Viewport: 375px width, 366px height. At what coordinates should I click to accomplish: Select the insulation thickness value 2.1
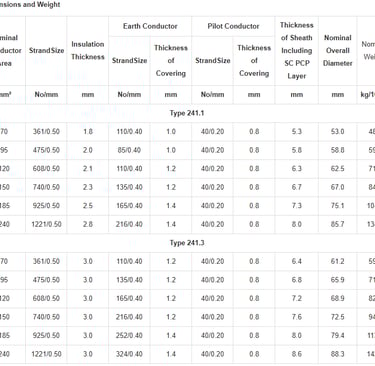pyautogui.click(x=88, y=169)
